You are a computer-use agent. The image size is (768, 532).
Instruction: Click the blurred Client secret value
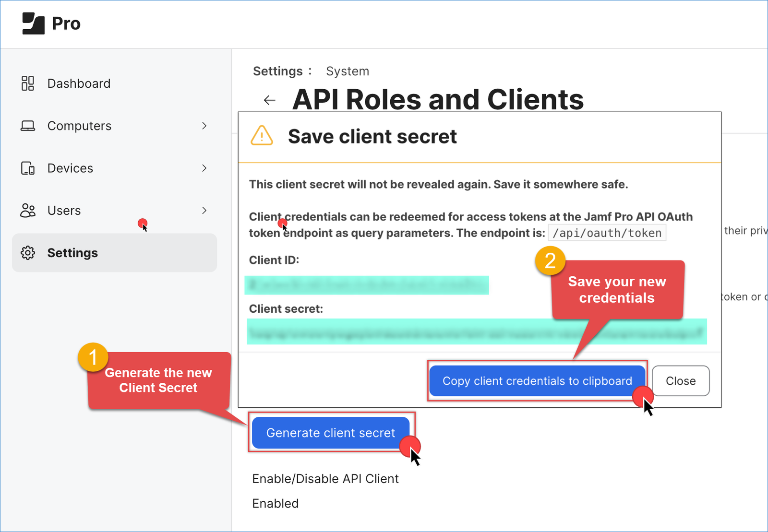pyautogui.click(x=476, y=332)
